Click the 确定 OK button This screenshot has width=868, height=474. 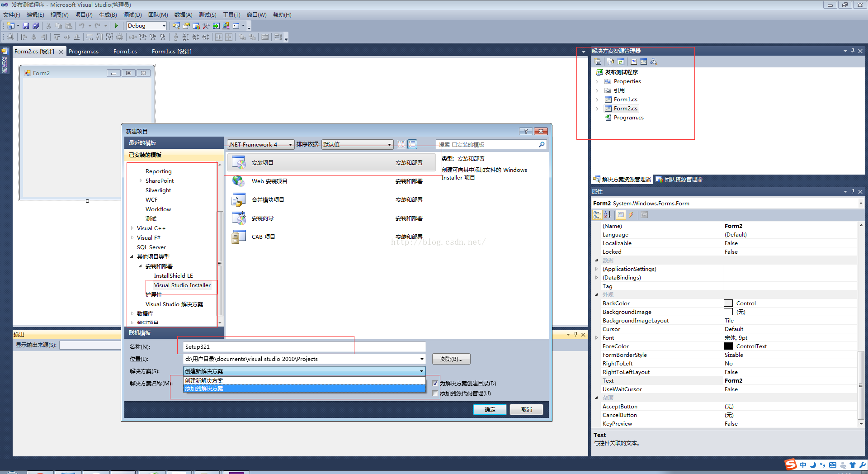coord(490,410)
